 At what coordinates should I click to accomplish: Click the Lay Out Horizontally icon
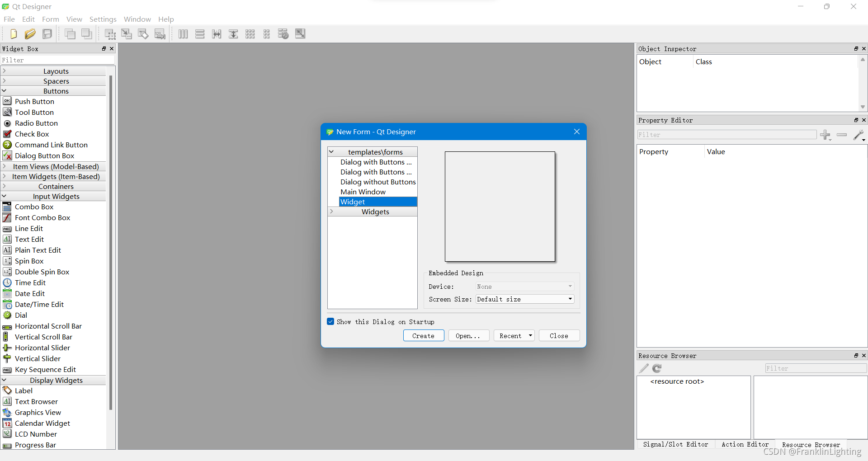pyautogui.click(x=183, y=34)
